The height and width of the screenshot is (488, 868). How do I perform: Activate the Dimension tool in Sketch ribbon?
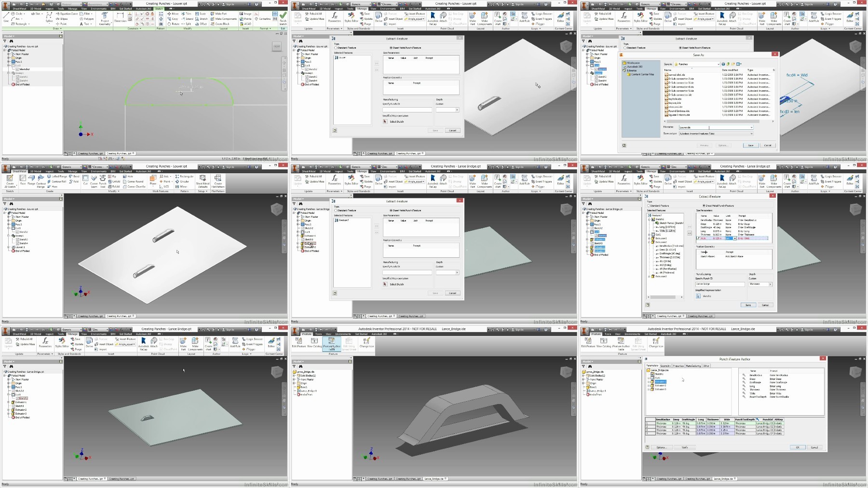120,17
